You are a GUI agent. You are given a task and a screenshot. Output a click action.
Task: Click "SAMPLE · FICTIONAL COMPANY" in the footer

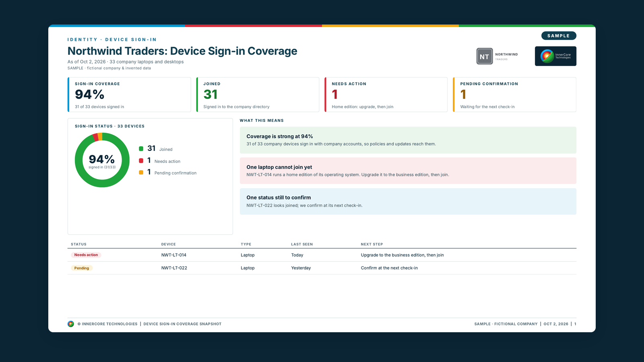(506, 324)
